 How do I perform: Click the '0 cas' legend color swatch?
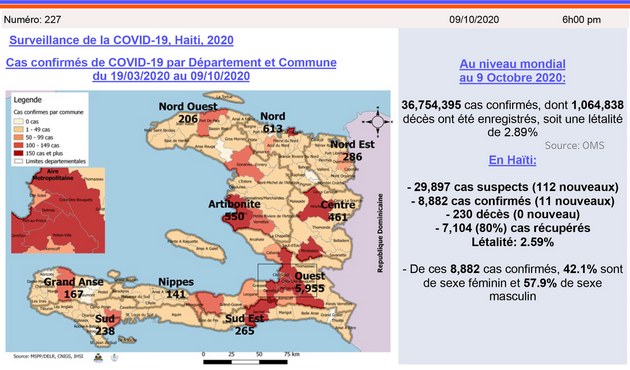[18, 121]
